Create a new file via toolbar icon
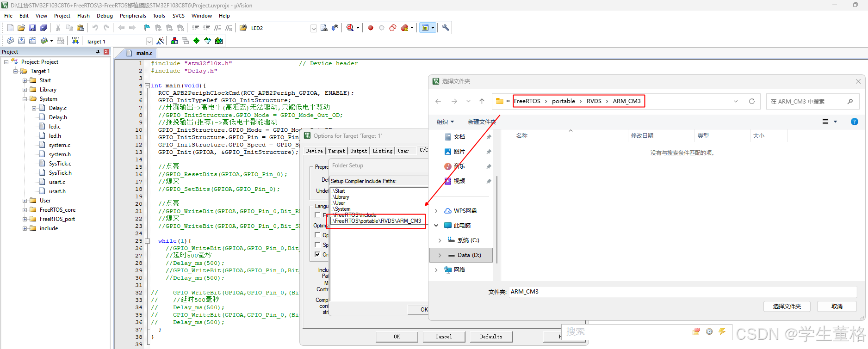Screen dimensions: 868x349 click(10, 28)
